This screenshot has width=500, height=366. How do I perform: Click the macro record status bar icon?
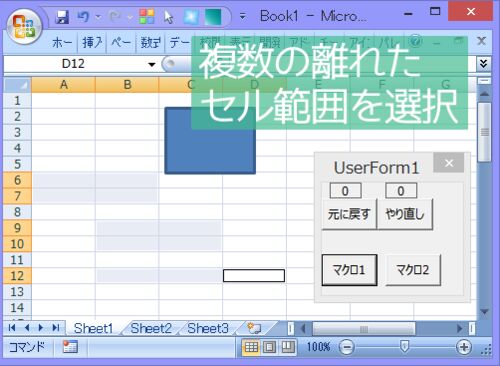click(70, 347)
